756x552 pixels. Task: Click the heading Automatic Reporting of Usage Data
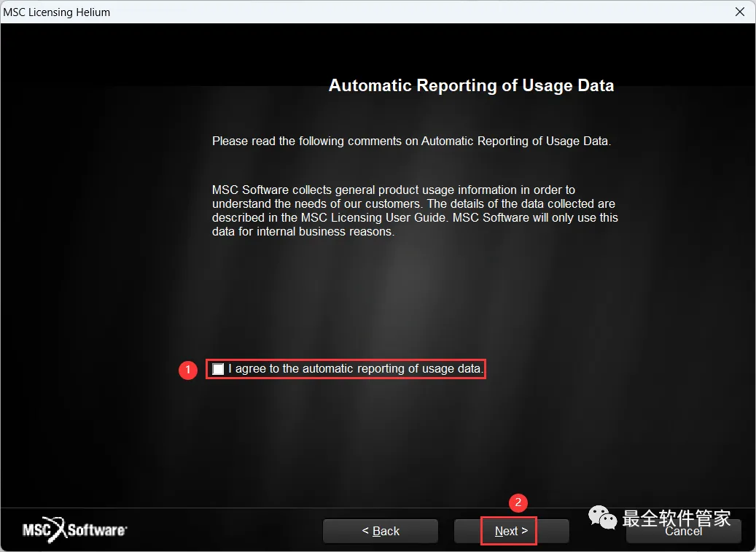tap(471, 85)
